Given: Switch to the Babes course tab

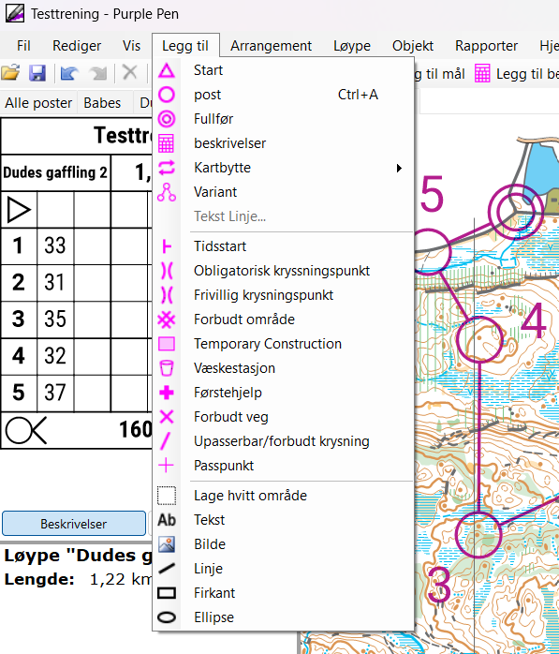Looking at the screenshot, I should point(102,103).
